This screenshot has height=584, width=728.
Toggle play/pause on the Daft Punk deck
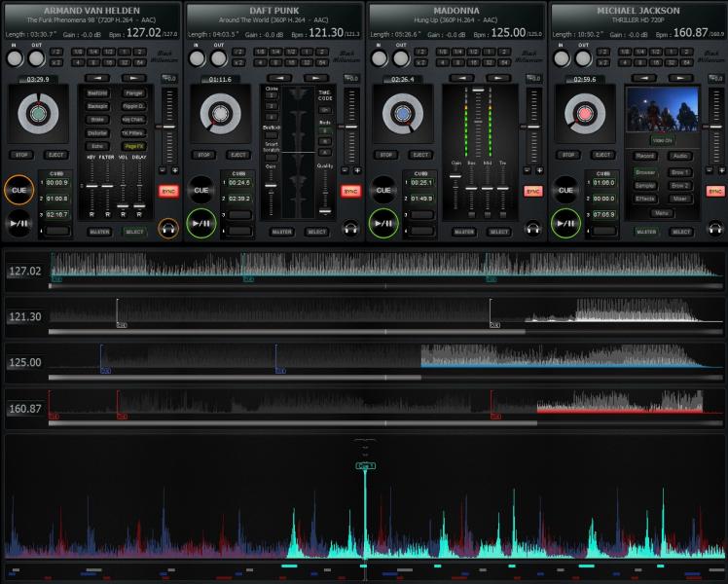[201, 222]
